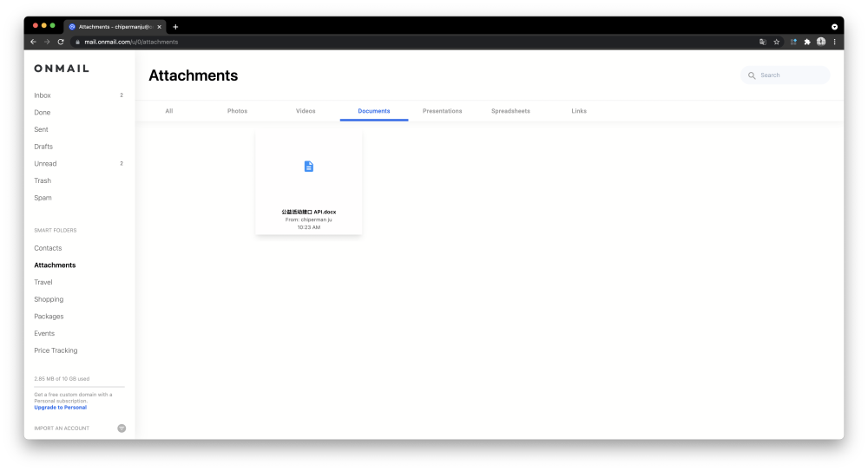Click the Import an Account label

point(62,428)
